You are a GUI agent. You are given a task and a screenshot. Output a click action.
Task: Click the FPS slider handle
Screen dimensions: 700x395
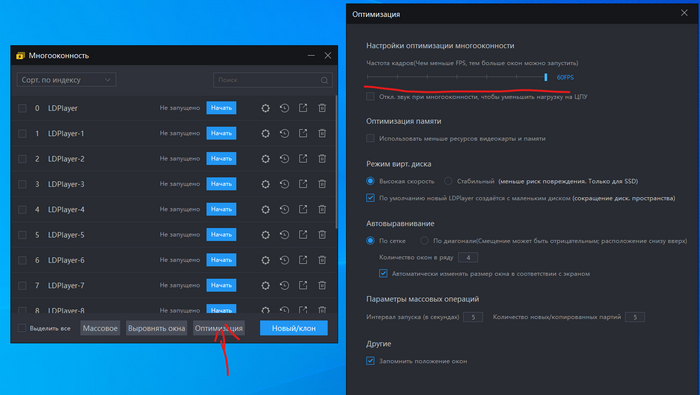pos(546,77)
